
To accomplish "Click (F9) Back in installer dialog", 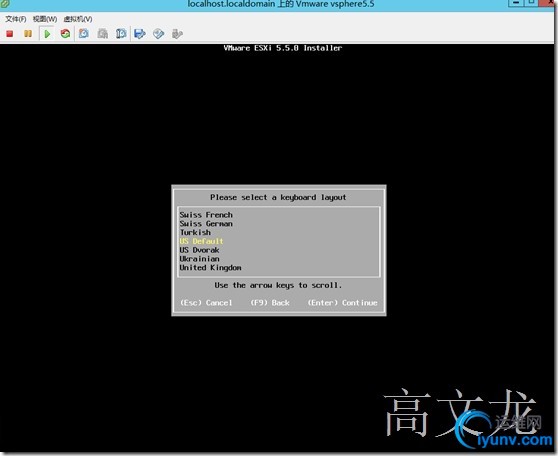I will pos(270,303).
